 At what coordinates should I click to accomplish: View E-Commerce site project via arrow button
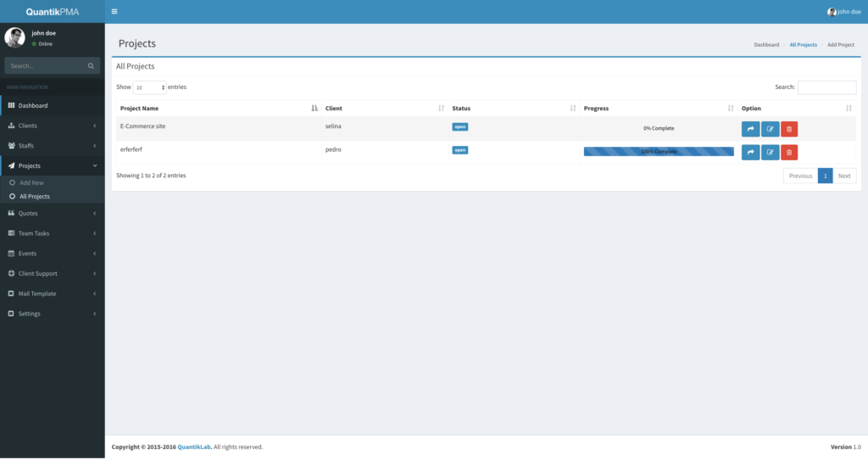[751, 129]
